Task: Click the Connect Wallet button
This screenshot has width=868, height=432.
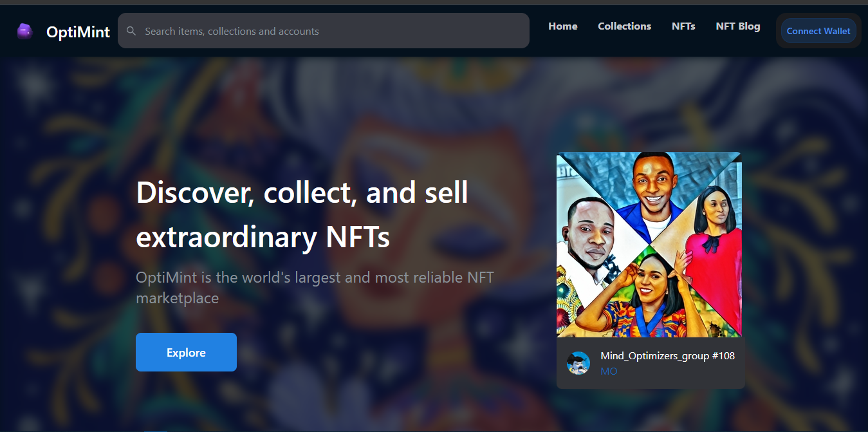Action: (818, 31)
